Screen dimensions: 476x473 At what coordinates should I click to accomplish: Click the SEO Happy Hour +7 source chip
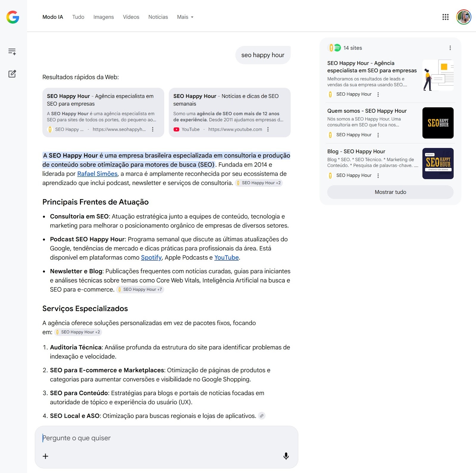pyautogui.click(x=140, y=290)
